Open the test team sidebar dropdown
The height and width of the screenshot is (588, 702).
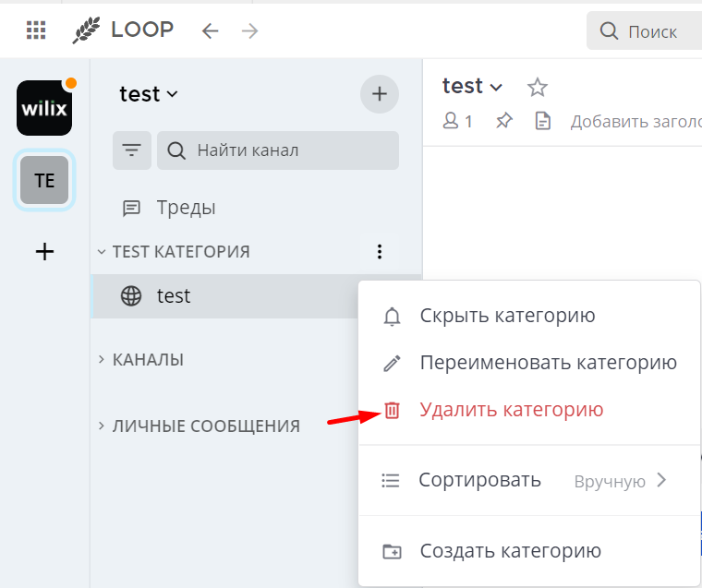pos(148,94)
